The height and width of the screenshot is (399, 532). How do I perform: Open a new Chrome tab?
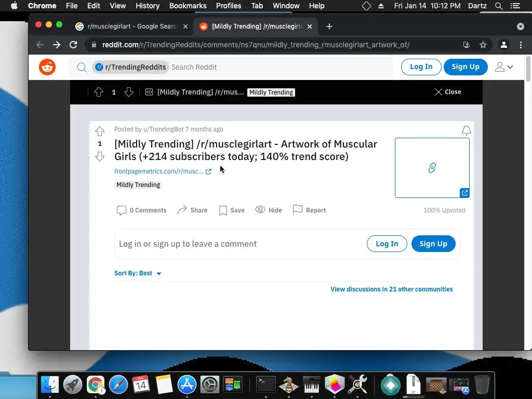coord(329,26)
